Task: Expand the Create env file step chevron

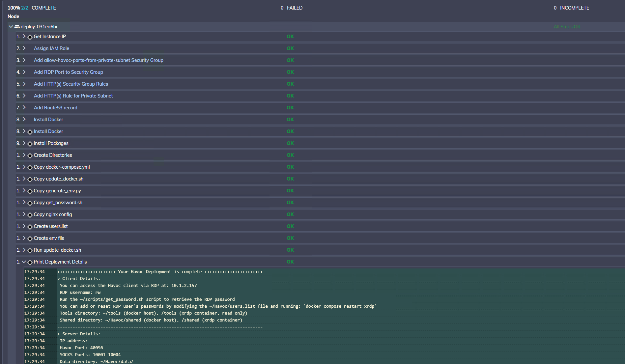Action: click(x=24, y=238)
